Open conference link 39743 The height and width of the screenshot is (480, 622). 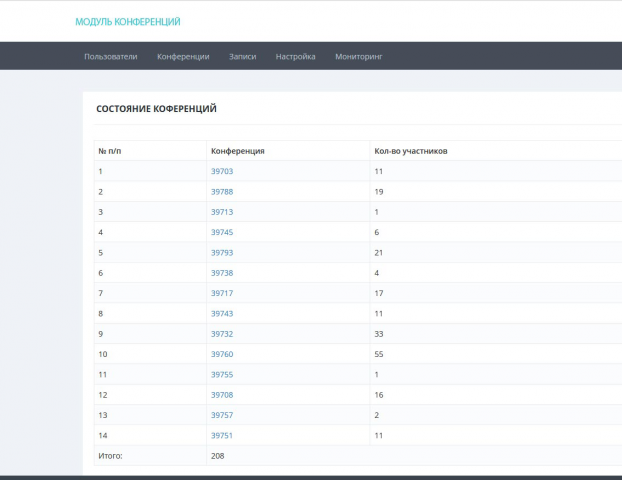tap(222, 313)
